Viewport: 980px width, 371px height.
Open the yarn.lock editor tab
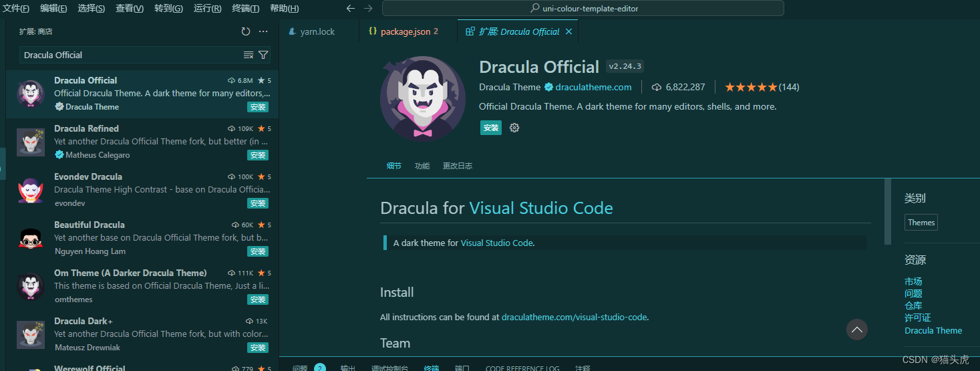click(317, 31)
